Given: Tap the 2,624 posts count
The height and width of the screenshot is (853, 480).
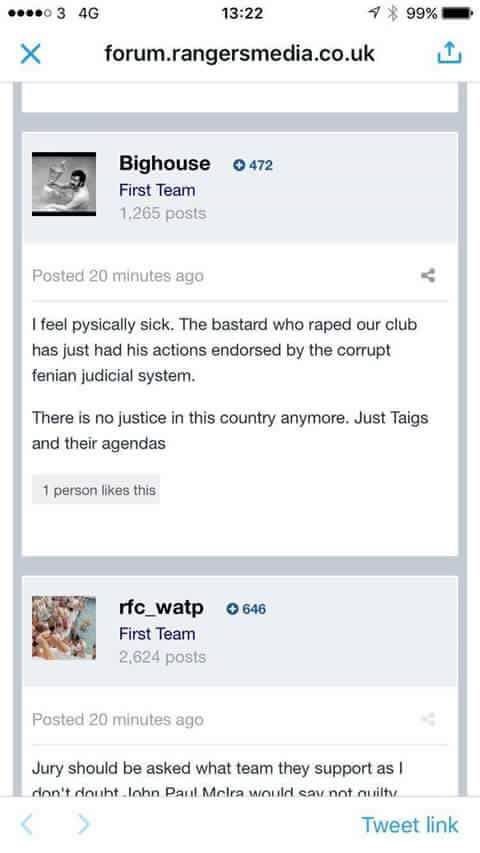Looking at the screenshot, I should pyautogui.click(x=163, y=657).
